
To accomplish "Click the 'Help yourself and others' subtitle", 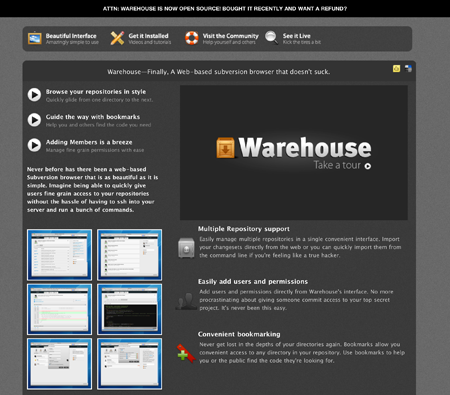I will click(x=229, y=42).
